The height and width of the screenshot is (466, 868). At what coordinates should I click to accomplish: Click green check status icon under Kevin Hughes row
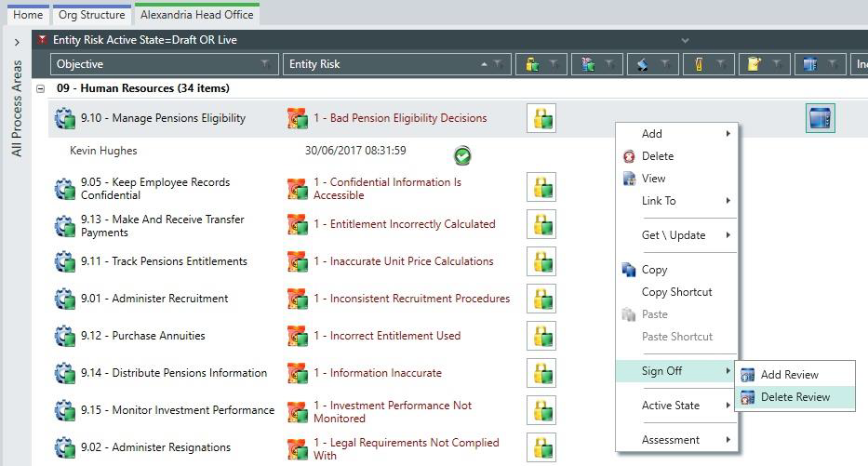pos(462,155)
